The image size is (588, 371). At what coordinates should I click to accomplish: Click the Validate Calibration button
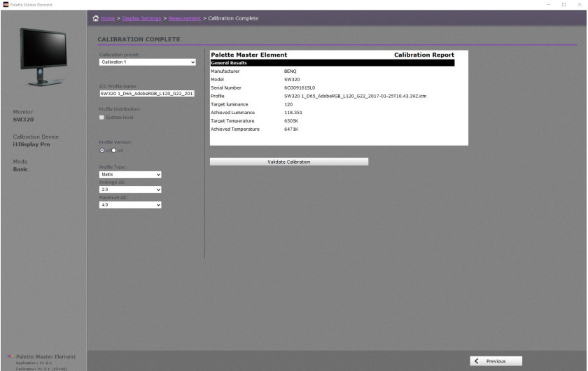click(288, 162)
